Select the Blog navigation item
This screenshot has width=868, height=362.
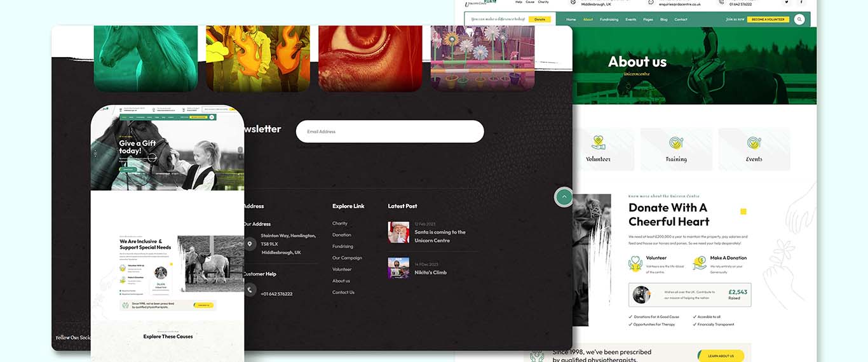pyautogui.click(x=663, y=20)
